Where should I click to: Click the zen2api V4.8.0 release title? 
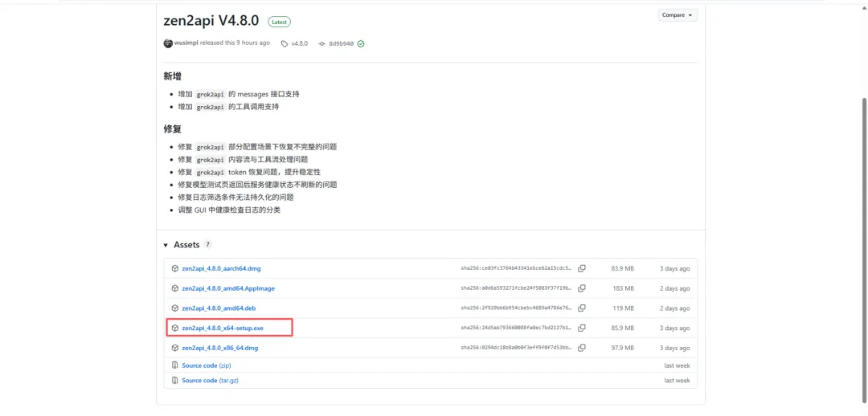pos(211,21)
